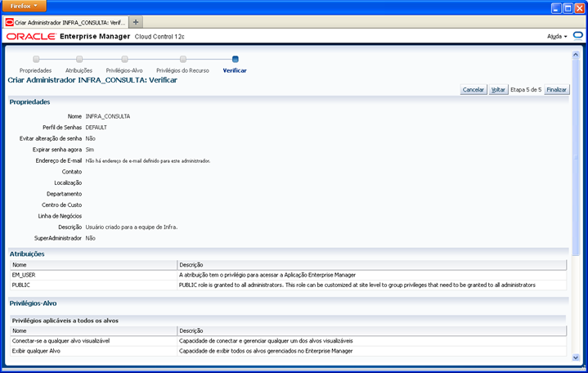588x373 pixels.
Task: Click the 'Não há endereço de e-mail' message
Action: click(148, 161)
